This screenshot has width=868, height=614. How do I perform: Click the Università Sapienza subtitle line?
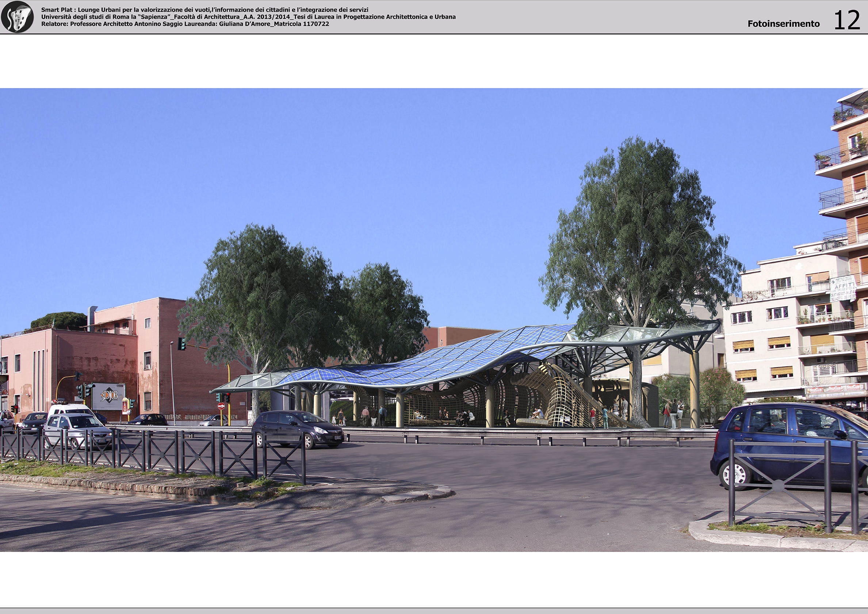point(248,17)
